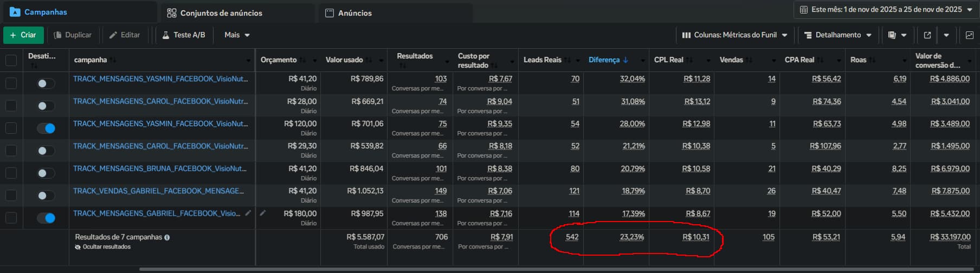
Task: Click the green Criar button
Action: click(23, 35)
